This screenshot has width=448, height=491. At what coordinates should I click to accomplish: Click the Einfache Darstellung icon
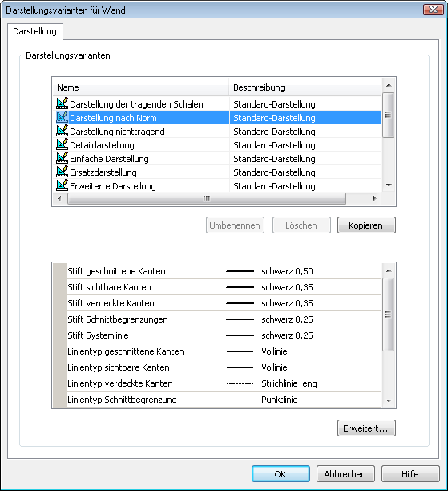(x=62, y=158)
